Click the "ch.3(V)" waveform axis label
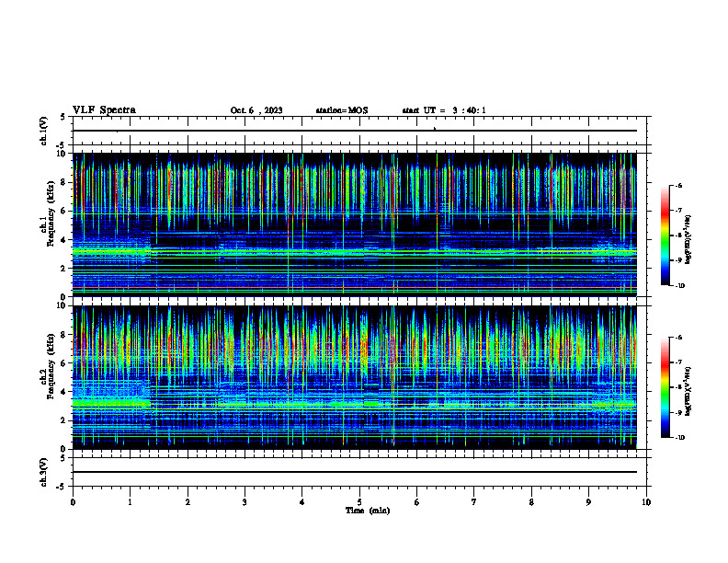Image resolution: width=728 pixels, height=563 pixels. coord(43,472)
